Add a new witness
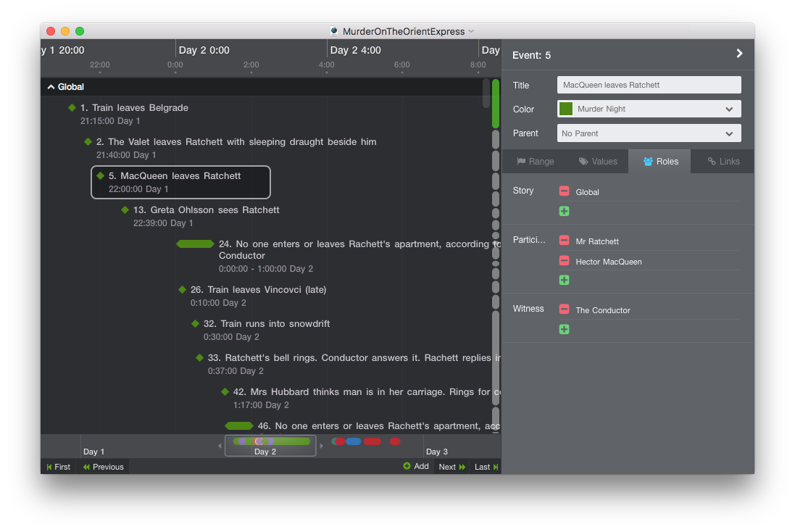The height and width of the screenshot is (532, 795). point(564,329)
